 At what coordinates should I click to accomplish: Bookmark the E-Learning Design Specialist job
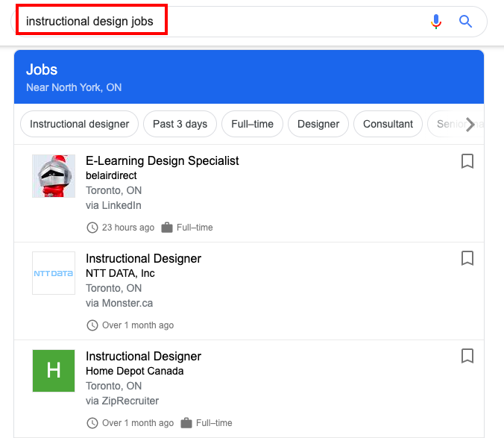(x=467, y=161)
